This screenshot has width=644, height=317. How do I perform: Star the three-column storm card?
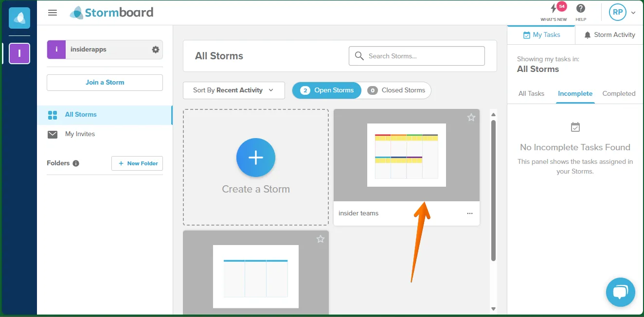click(x=320, y=239)
